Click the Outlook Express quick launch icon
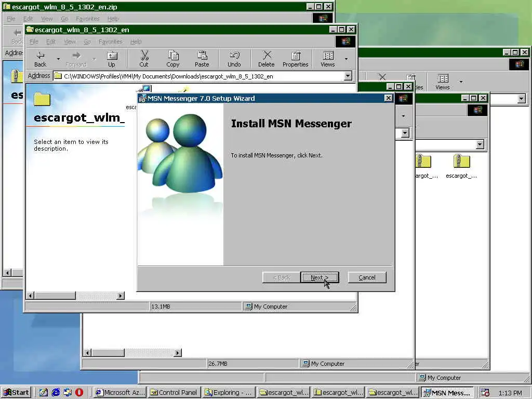The image size is (532, 399). [68, 393]
